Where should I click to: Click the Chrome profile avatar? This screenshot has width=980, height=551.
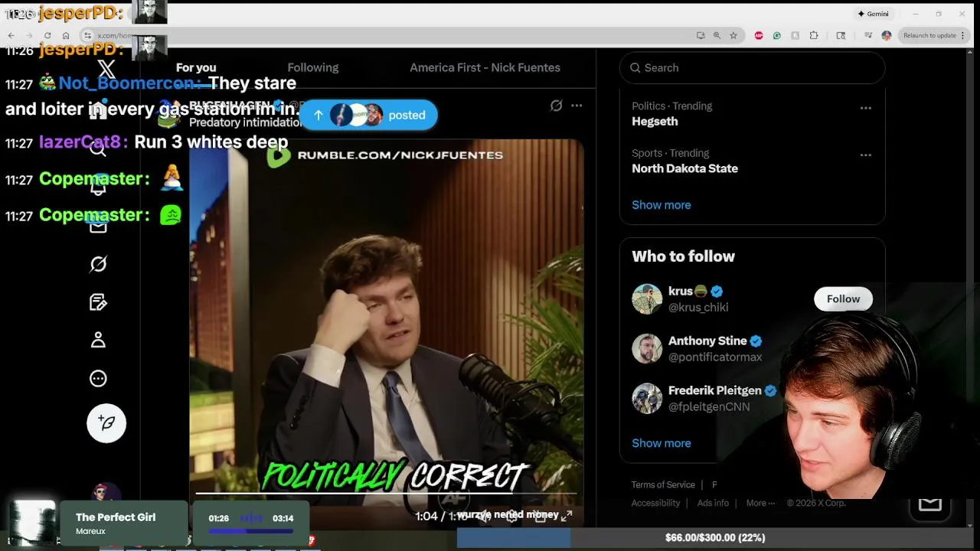[x=887, y=35]
